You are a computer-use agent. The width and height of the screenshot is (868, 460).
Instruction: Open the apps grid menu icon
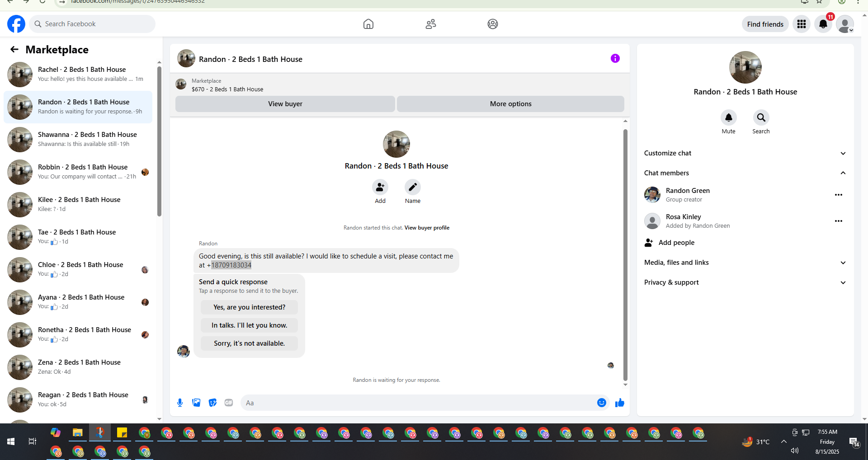click(802, 24)
